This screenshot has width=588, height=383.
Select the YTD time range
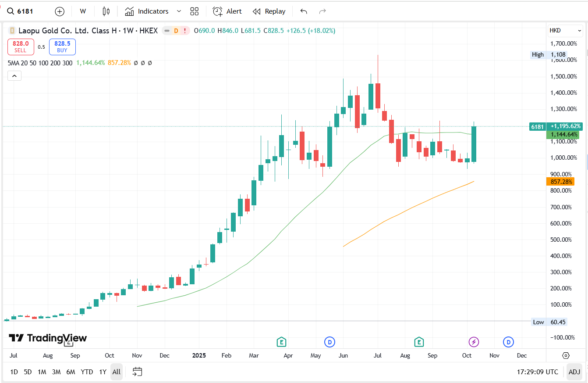[87, 372]
